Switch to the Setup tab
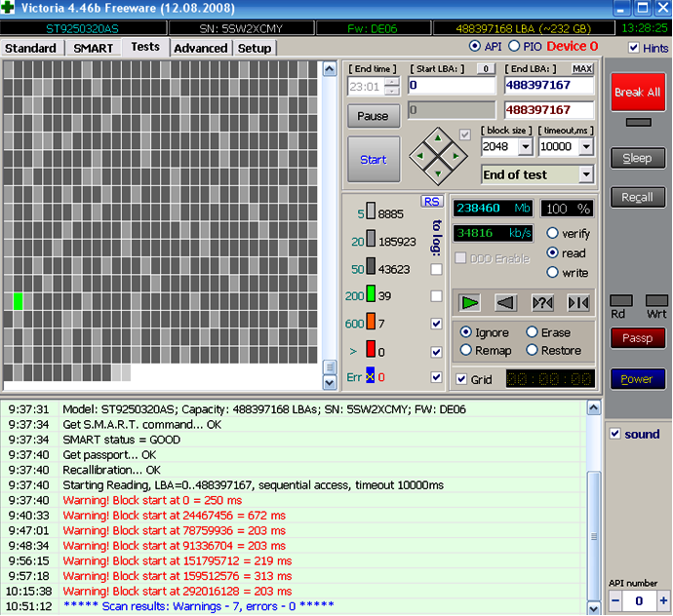Screen dimensions: 673x616 click(255, 48)
